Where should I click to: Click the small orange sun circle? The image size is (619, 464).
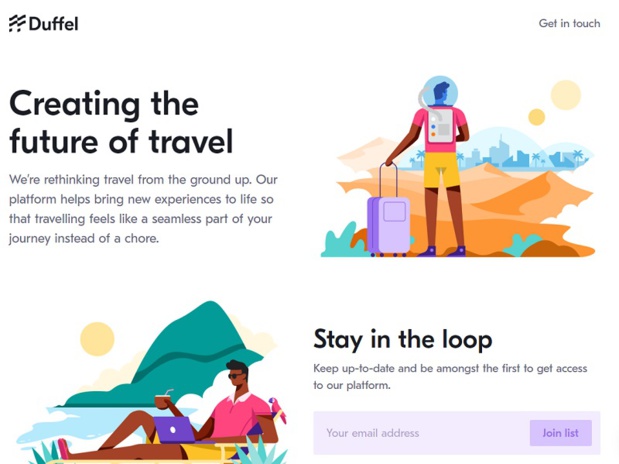point(536,117)
